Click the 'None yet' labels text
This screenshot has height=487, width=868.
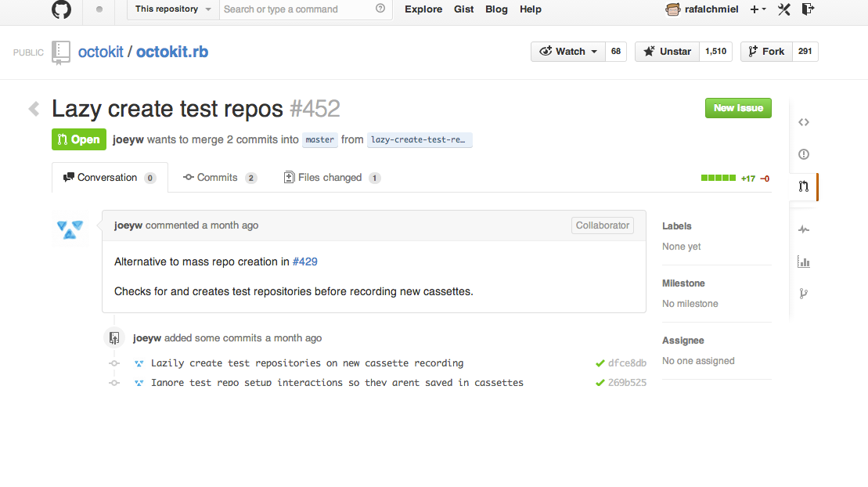pos(682,247)
